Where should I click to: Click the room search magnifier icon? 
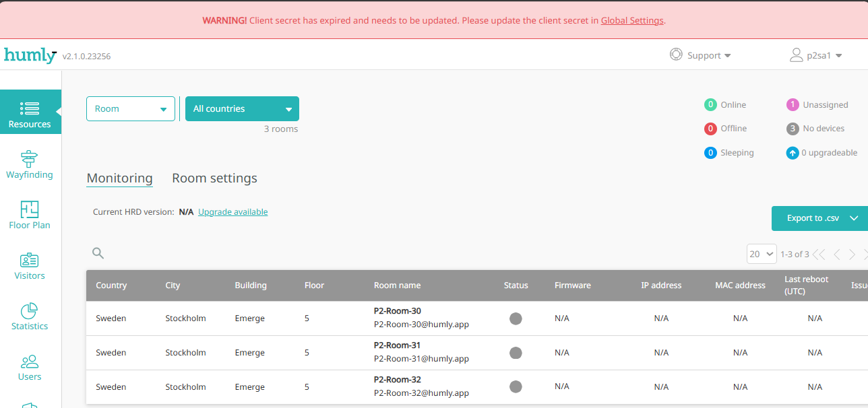coord(98,253)
